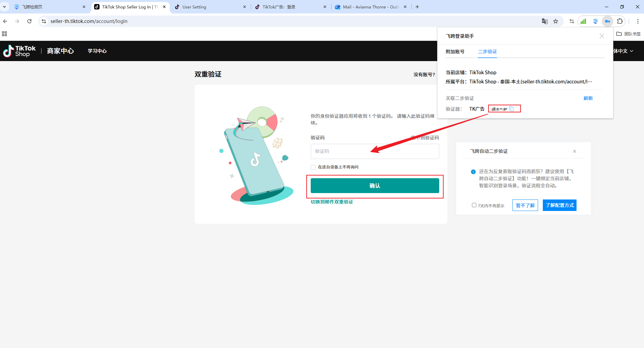Viewport: 644px width, 348px height.
Task: Expand the language selector dropdown
Action: [623, 51]
